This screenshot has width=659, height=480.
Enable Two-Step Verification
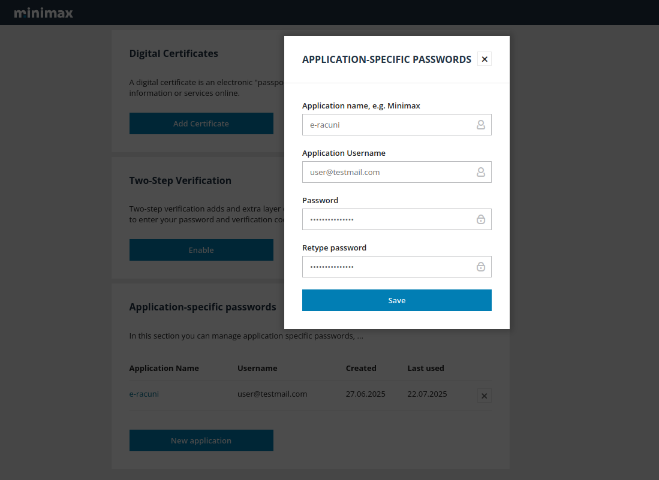201,250
